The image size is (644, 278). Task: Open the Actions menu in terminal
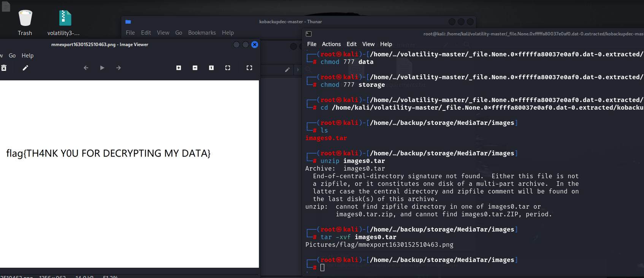click(331, 44)
